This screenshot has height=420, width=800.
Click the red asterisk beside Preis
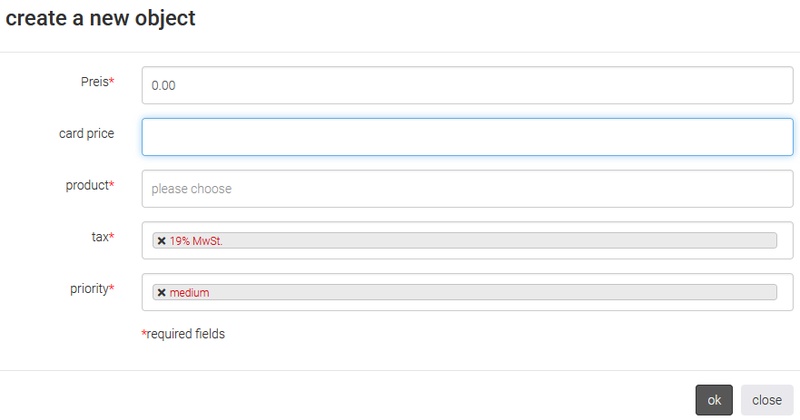[x=111, y=82]
